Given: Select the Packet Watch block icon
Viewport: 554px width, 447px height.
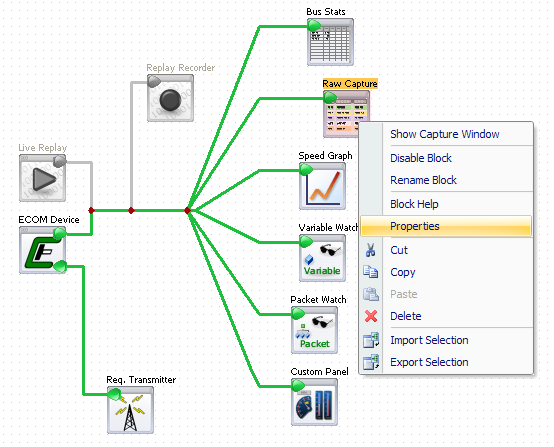Looking at the screenshot, I should [x=314, y=330].
